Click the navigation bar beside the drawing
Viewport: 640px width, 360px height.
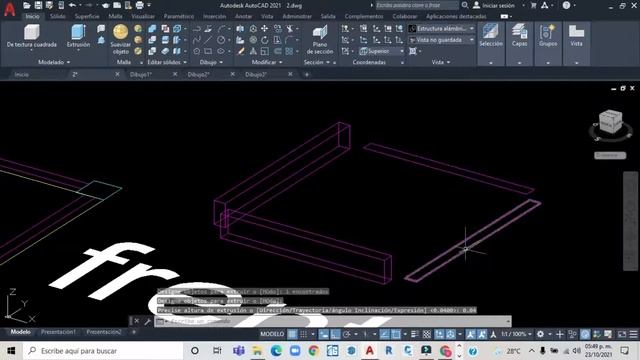tap(630, 220)
